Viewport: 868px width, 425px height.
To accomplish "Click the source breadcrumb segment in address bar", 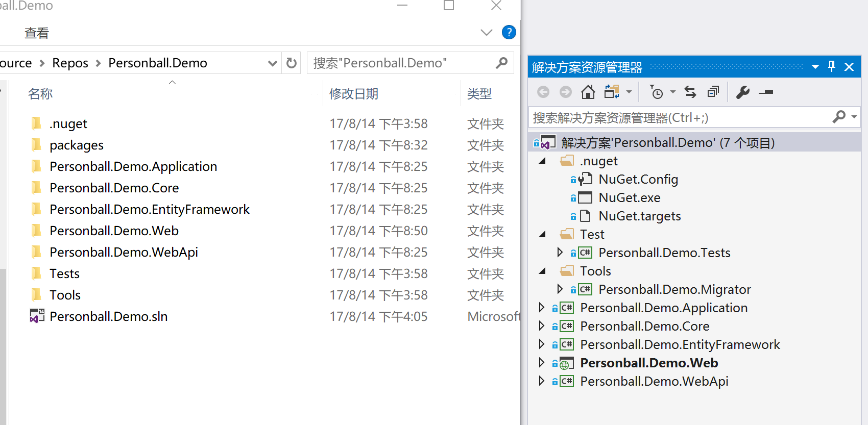I will tap(16, 63).
